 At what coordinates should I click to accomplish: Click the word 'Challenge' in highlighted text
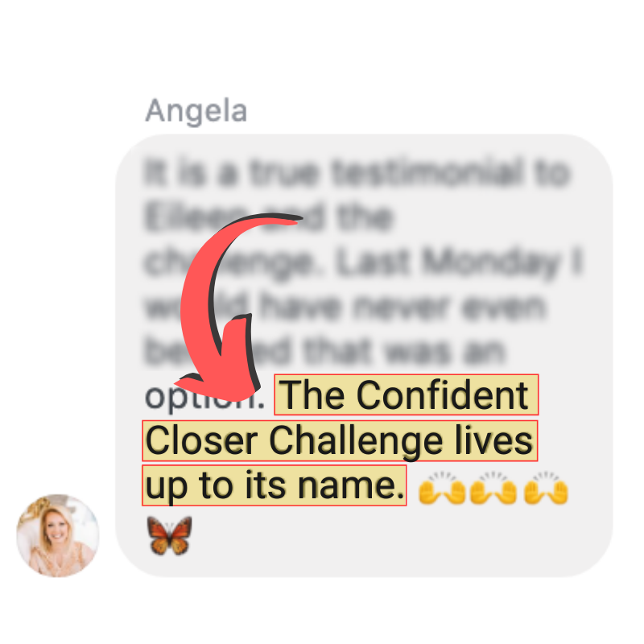(357, 440)
